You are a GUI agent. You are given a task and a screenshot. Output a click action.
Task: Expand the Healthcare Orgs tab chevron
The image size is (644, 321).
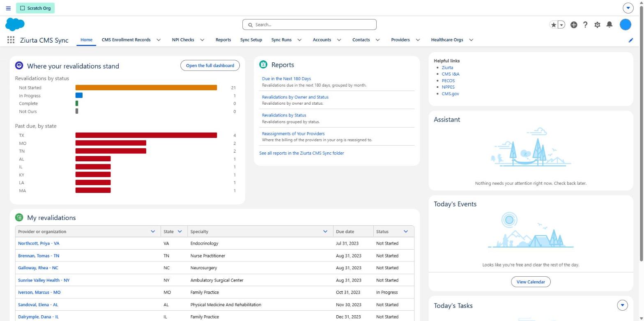click(471, 40)
